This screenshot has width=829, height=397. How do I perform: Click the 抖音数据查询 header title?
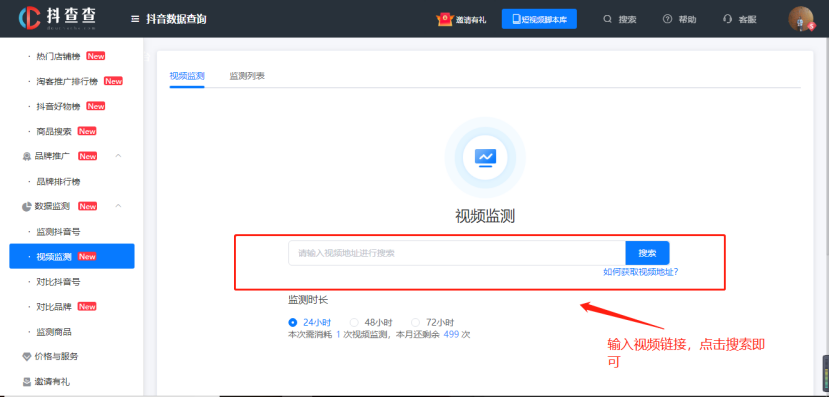(176, 20)
